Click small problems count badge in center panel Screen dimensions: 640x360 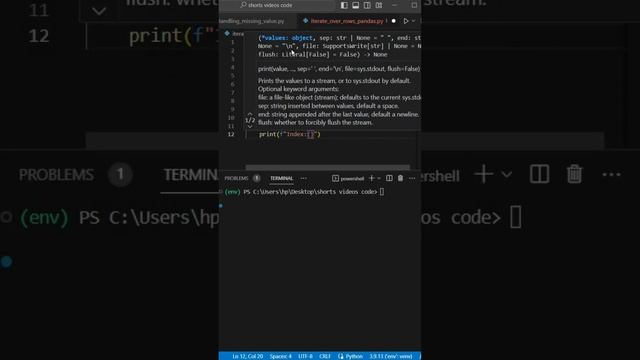coord(256,178)
